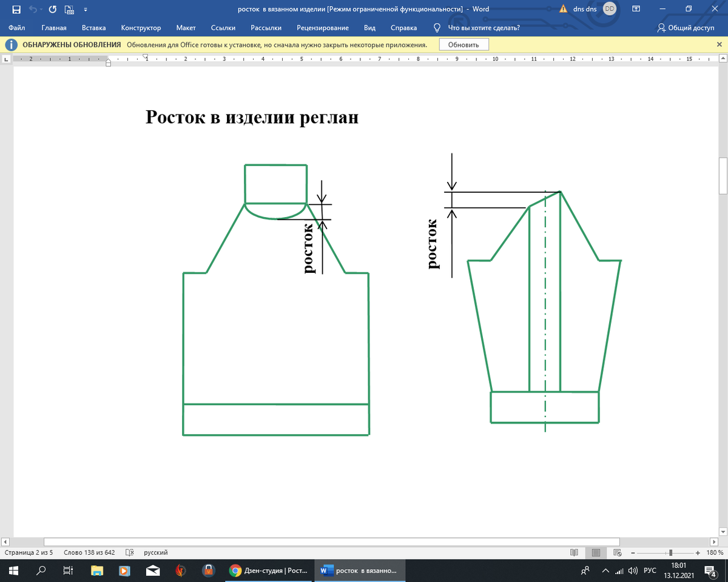Click the word count 'Слово 138 из 642'
728x582 pixels.
click(x=89, y=553)
